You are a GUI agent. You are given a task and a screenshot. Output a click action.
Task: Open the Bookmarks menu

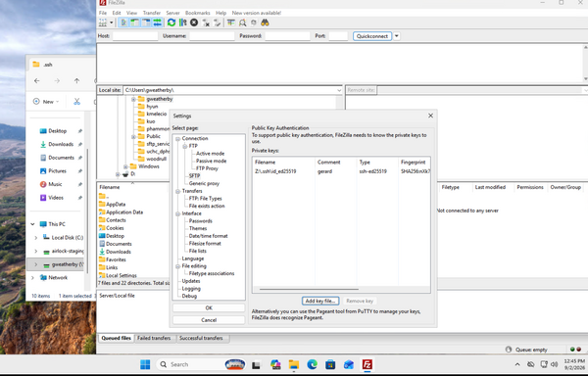[198, 13]
